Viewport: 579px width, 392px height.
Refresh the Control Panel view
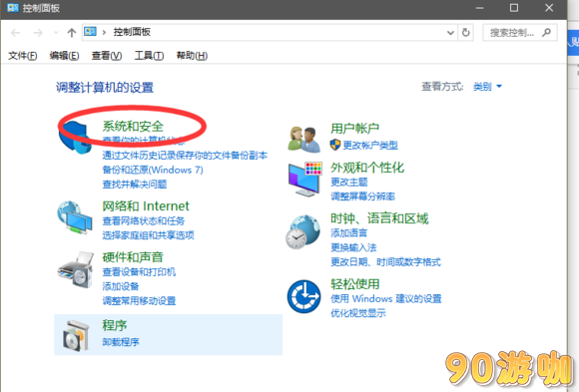[466, 33]
